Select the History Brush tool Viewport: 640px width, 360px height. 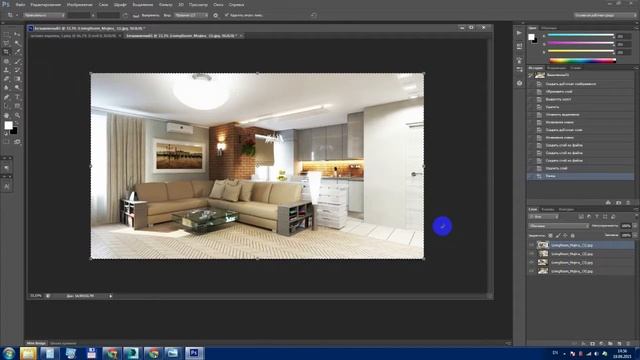17,70
